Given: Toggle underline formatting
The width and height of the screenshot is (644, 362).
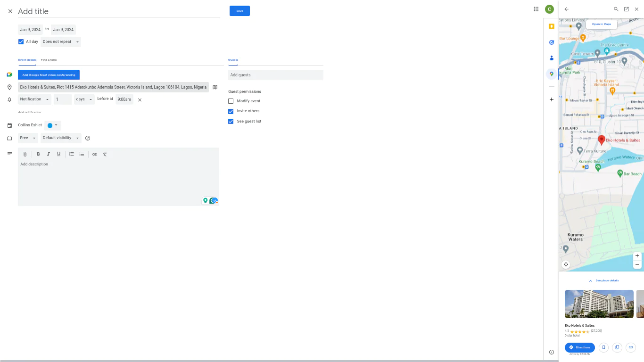Looking at the screenshot, I should point(58,154).
